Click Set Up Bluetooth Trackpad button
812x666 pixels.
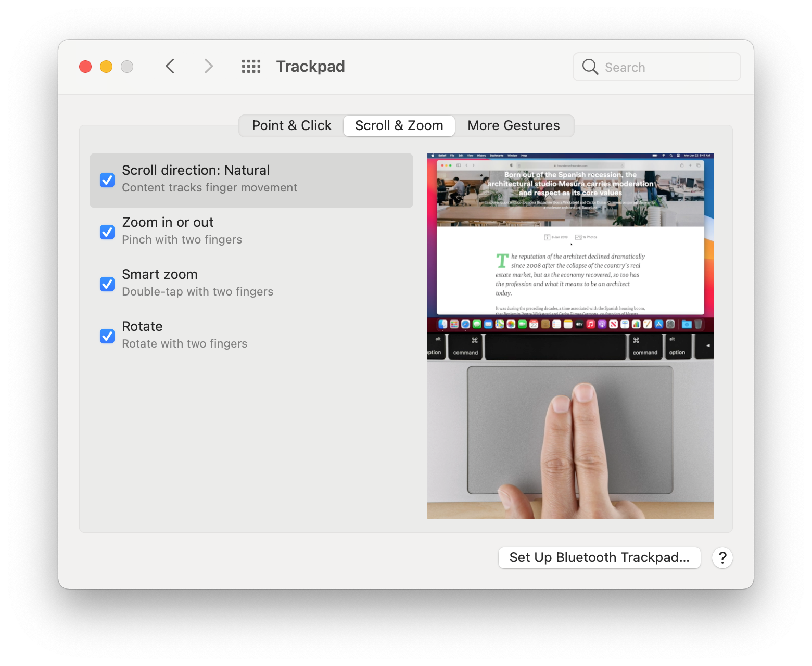click(x=600, y=558)
